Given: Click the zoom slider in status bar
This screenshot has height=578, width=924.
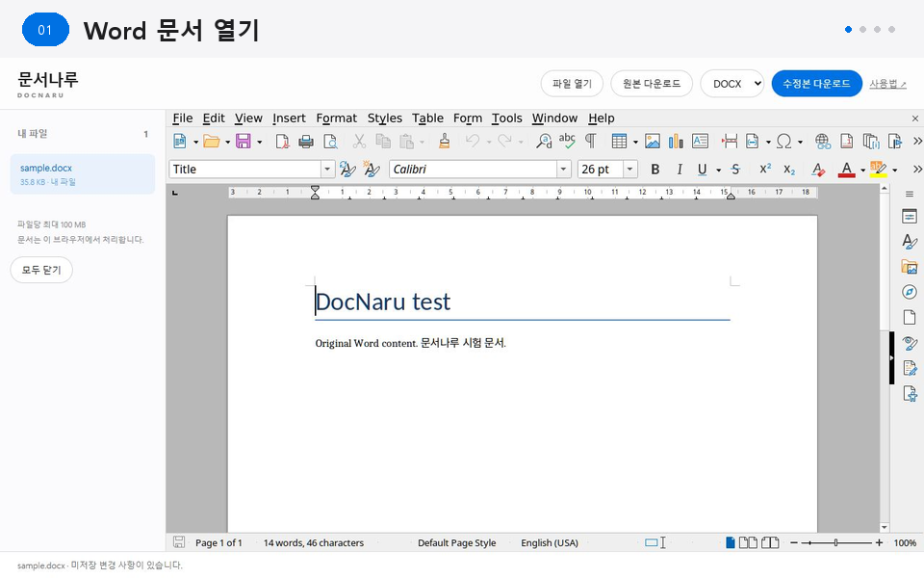Looking at the screenshot, I should click(835, 542).
